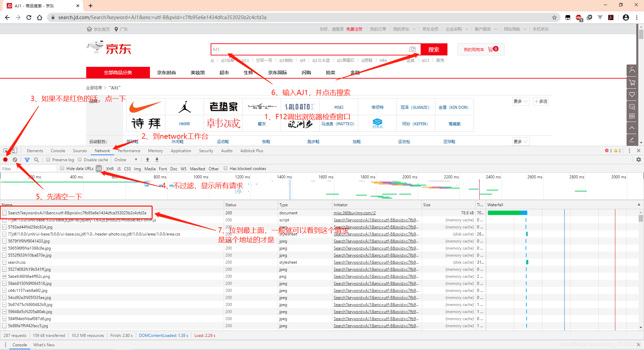Select the All filter type
The height and width of the screenshot is (350, 644).
coord(99,169)
